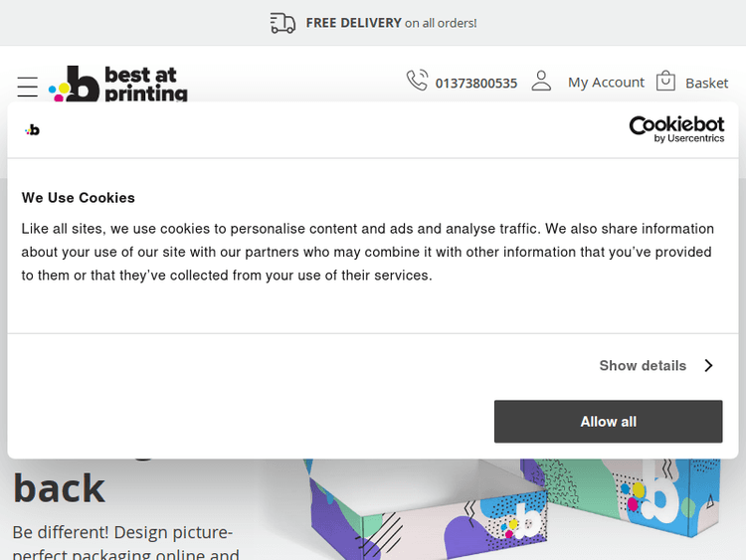This screenshot has width=746, height=560.
Task: Click the FREE DELIVERY on all orders banner text
Action: click(391, 23)
